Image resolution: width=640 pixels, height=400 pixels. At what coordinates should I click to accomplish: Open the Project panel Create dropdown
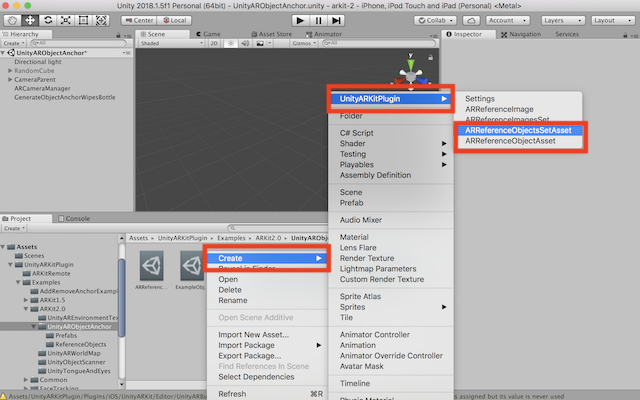tap(14, 228)
